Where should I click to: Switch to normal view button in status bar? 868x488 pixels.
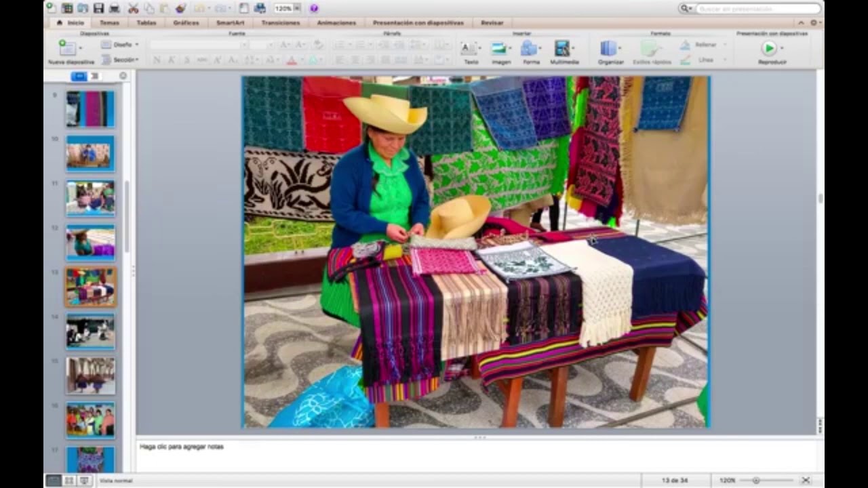click(53, 480)
